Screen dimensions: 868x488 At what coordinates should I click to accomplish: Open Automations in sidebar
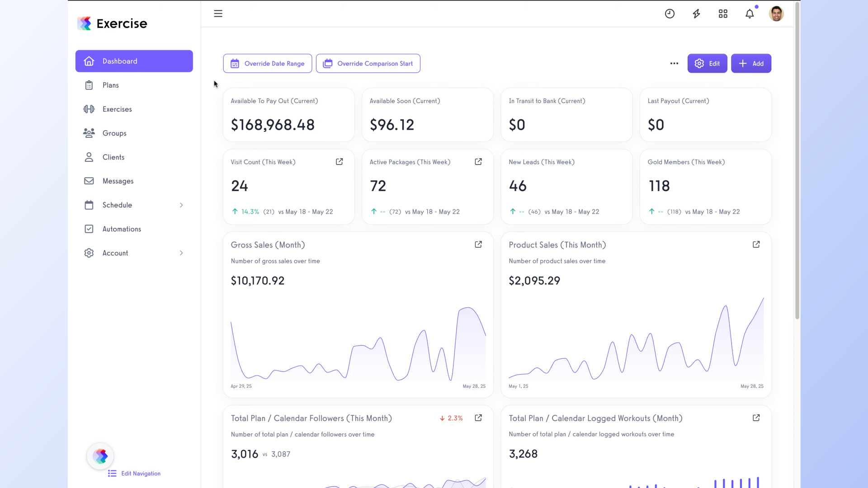click(134, 229)
